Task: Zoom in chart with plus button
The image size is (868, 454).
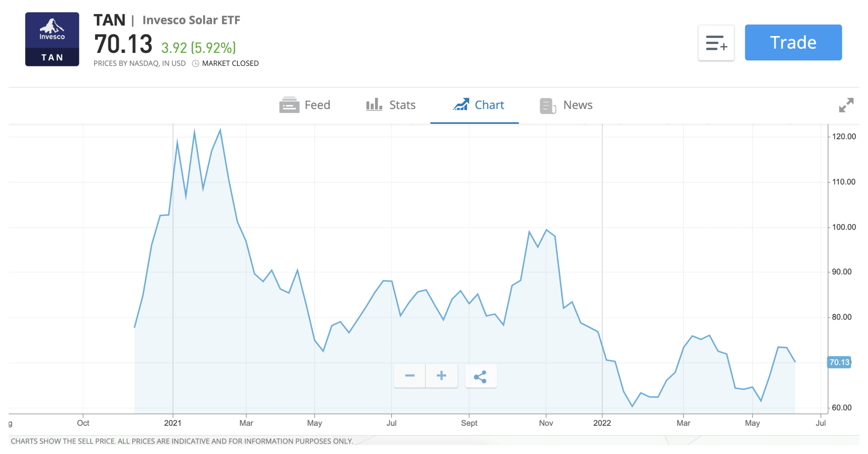Action: 441,376
